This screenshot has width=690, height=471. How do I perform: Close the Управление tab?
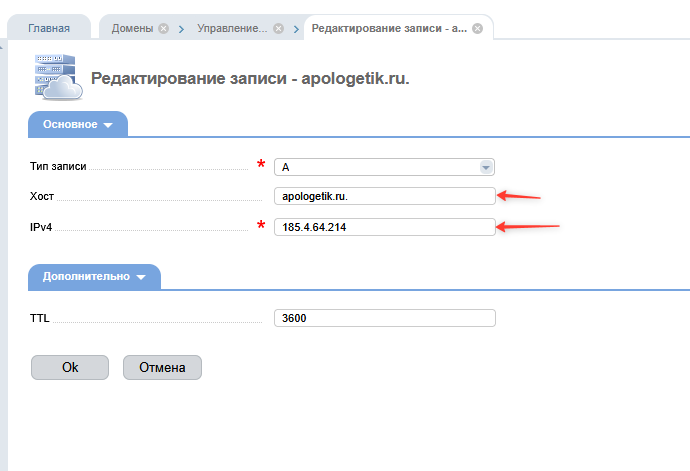coord(278,29)
